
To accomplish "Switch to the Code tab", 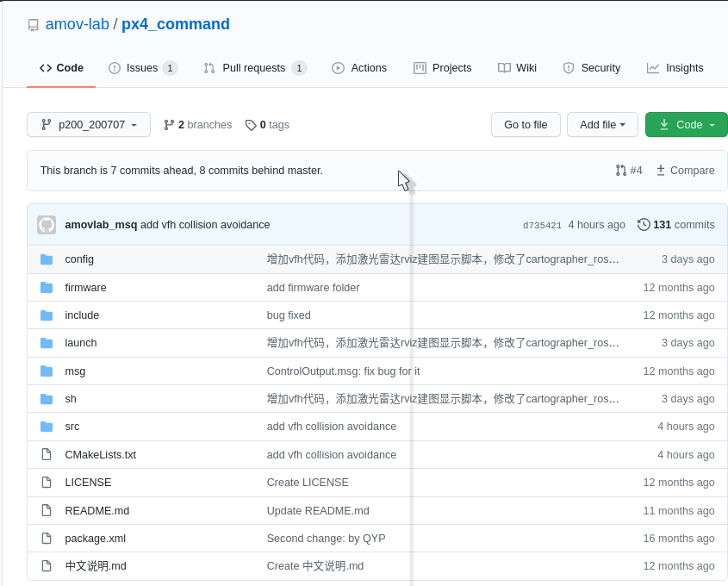I will pyautogui.click(x=61, y=68).
